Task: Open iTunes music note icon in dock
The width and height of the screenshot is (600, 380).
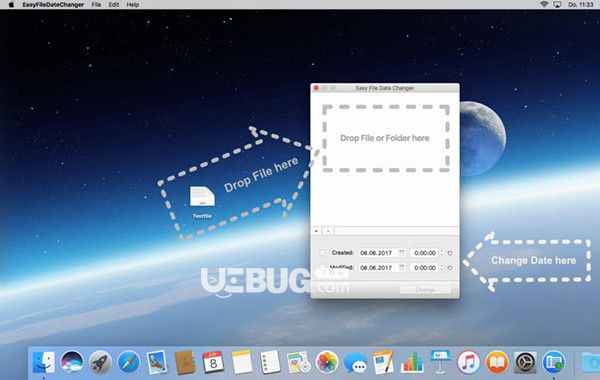Action: [x=468, y=362]
